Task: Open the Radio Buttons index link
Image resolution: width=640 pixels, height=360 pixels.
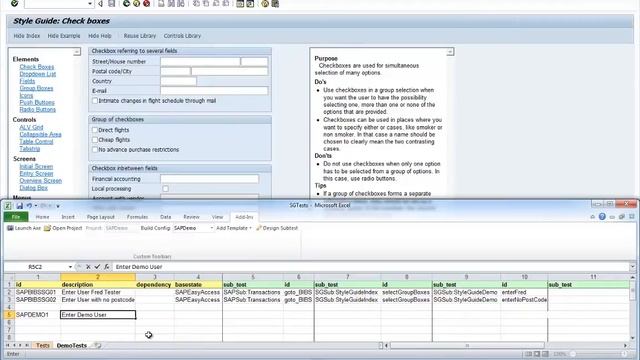Action: pyautogui.click(x=38, y=109)
